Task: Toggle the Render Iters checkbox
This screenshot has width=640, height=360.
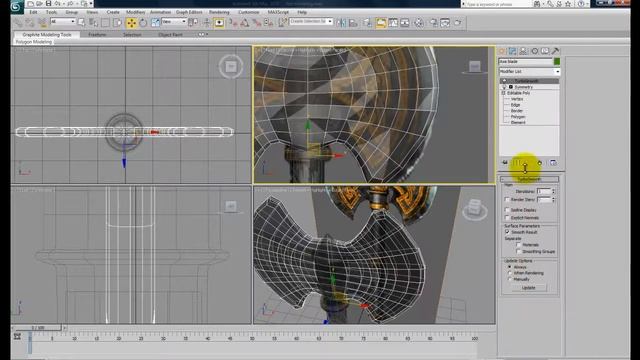Action: [x=507, y=200]
